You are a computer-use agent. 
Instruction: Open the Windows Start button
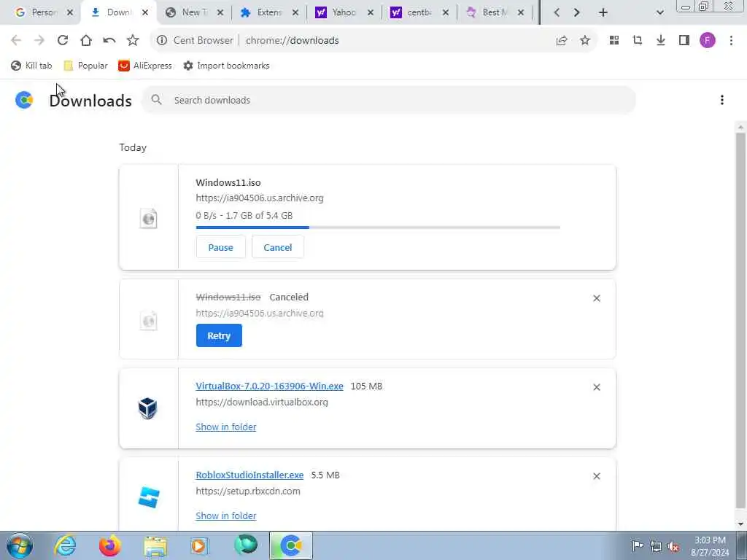pos(20,545)
